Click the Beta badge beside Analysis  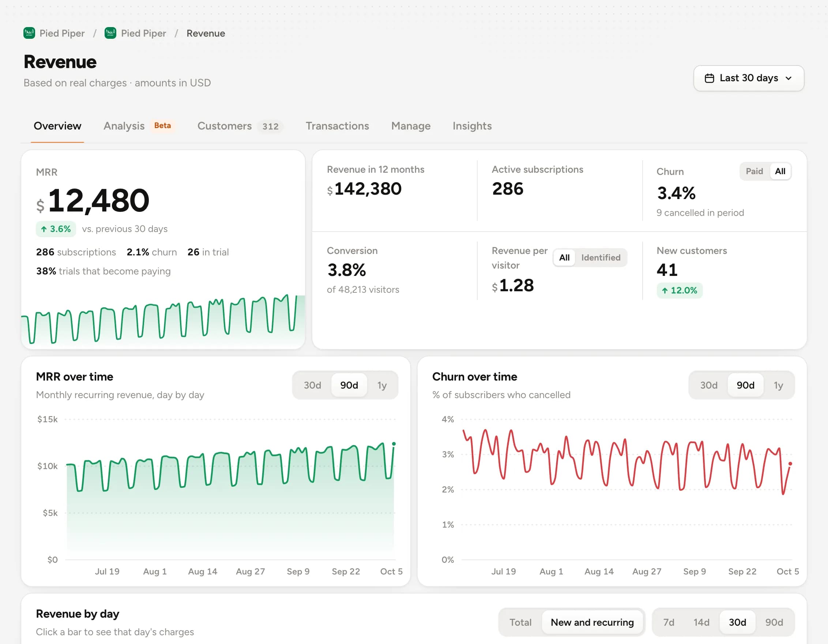tap(162, 126)
